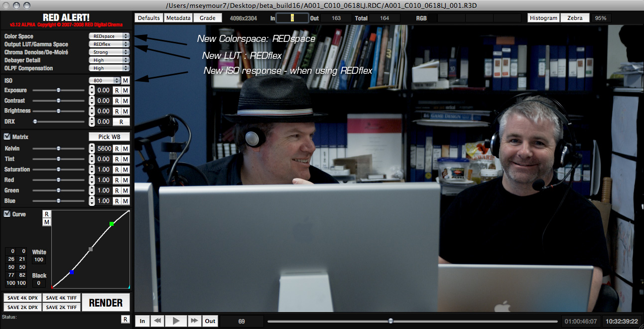This screenshot has height=329, width=644.
Task: Click the M button for the Green channel
Action: pos(126,190)
